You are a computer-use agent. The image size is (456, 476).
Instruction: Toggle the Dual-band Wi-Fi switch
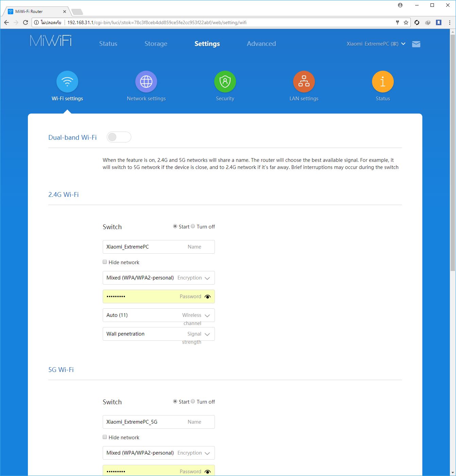coord(119,137)
